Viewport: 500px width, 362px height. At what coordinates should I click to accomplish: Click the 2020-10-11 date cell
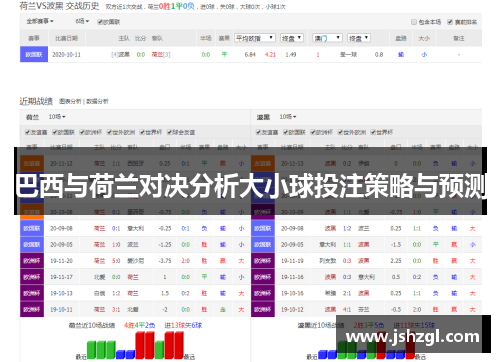click(x=67, y=55)
